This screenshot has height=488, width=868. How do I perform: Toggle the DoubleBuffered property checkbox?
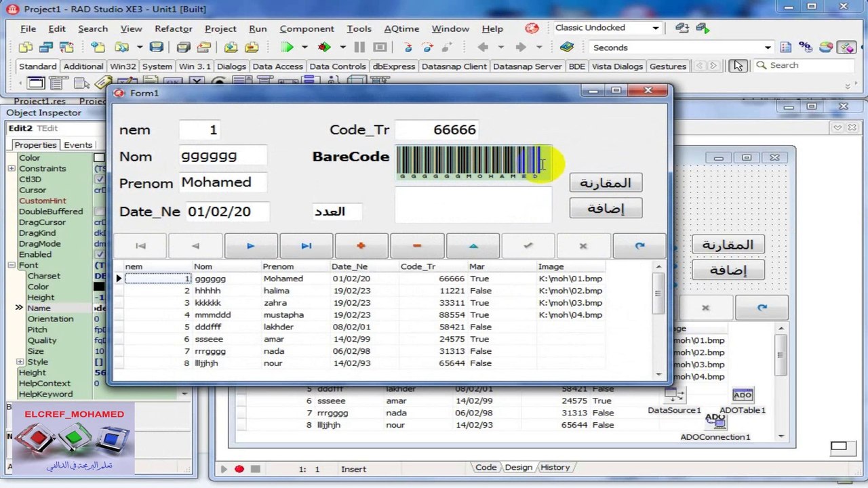tap(99, 211)
